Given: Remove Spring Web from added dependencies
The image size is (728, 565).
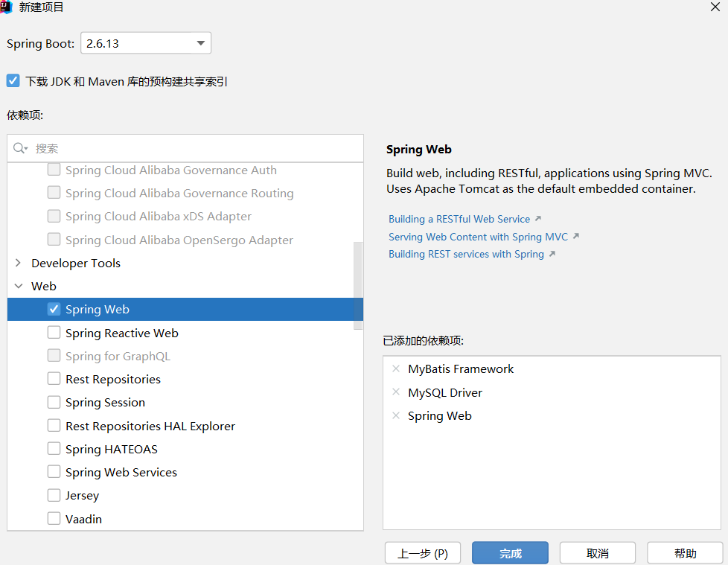Looking at the screenshot, I should (396, 415).
